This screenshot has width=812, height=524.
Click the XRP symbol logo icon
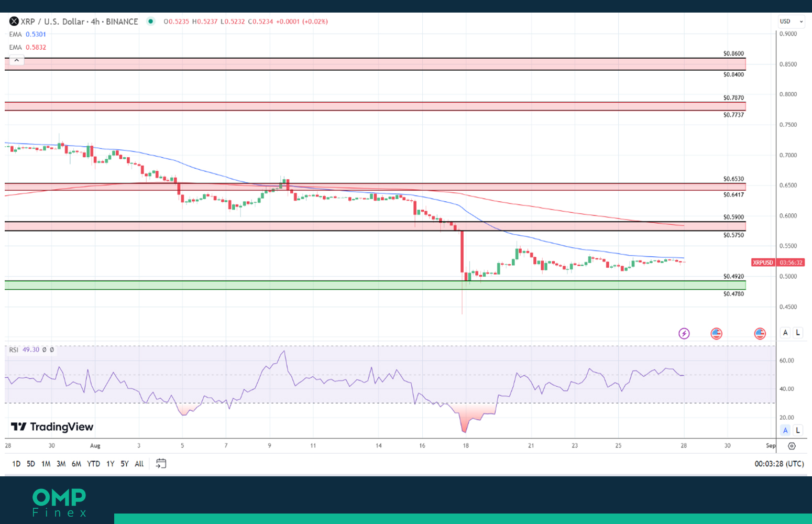pos(14,21)
